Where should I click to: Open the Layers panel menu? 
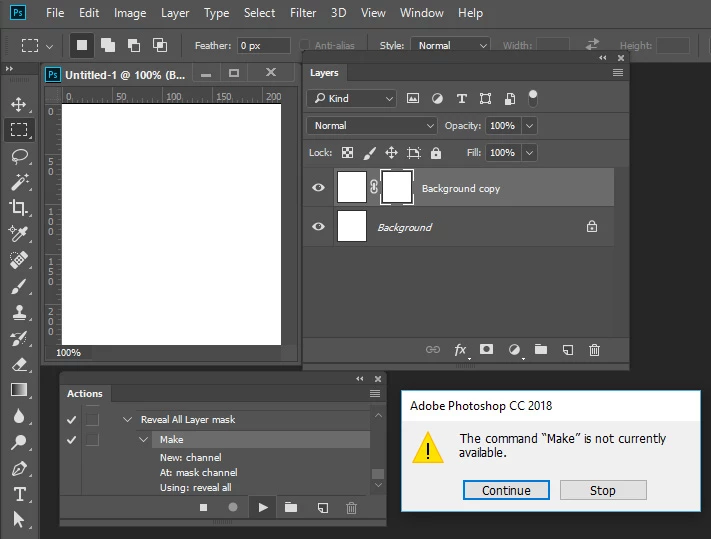pyautogui.click(x=618, y=73)
